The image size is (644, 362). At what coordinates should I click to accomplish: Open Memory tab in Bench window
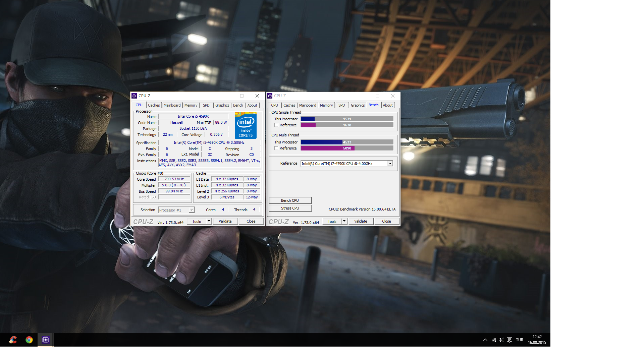(x=326, y=105)
